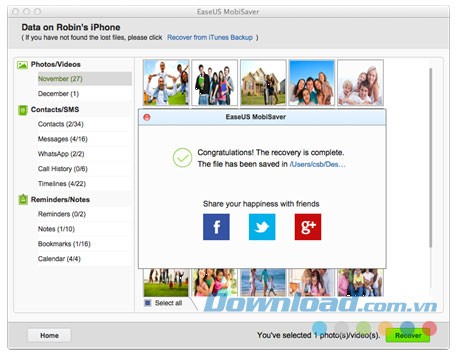Open WhatsApp (2/2) entry
The height and width of the screenshot is (360, 457).
61,154
